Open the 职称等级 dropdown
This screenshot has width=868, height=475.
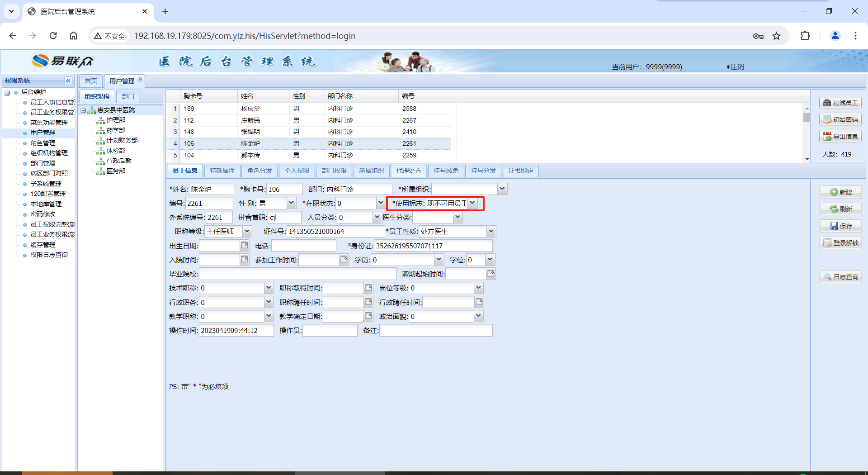[247, 231]
